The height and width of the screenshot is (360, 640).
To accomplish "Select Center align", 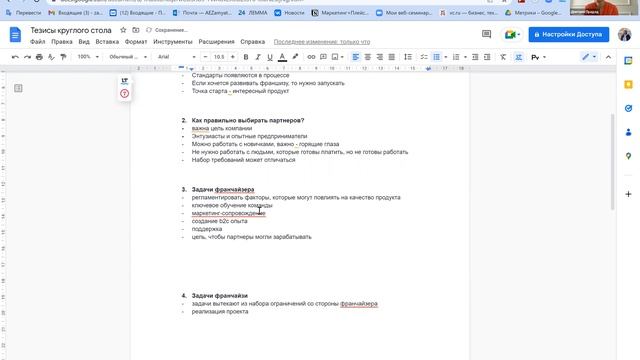I will click(x=368, y=57).
